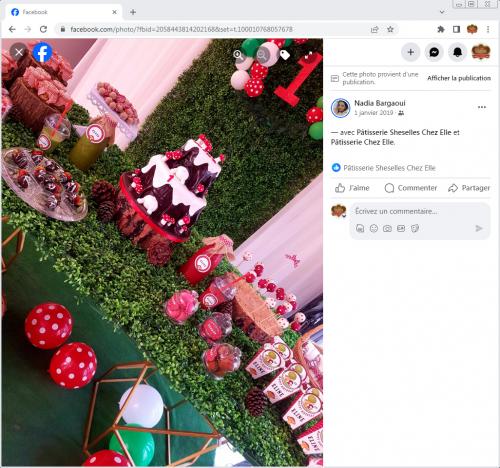Enter fullscreen photo view
The height and width of the screenshot is (468, 500).
308,55
